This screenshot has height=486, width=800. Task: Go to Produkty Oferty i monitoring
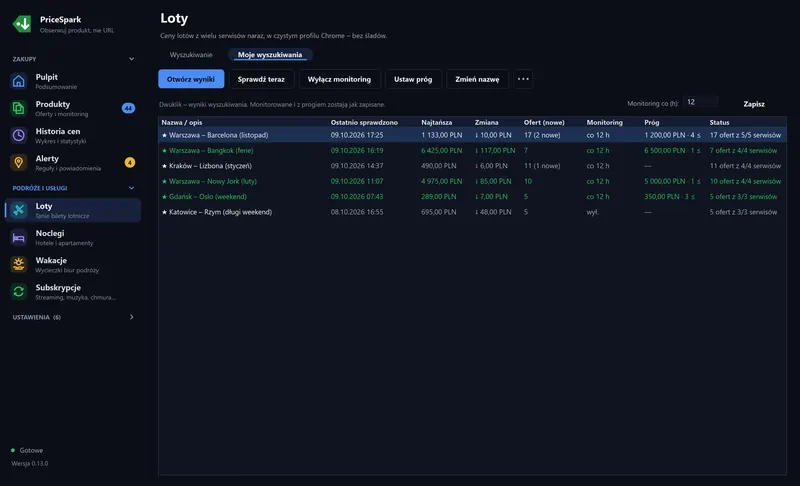click(72, 108)
